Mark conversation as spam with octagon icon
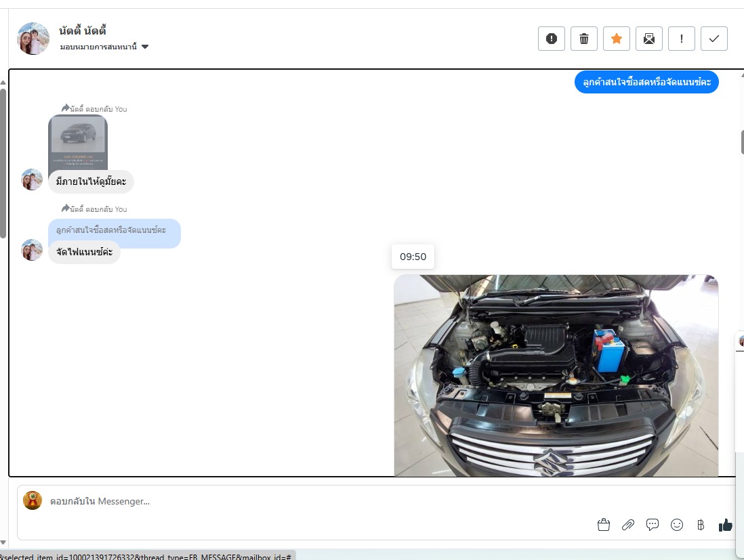The image size is (744, 560). [x=551, y=39]
